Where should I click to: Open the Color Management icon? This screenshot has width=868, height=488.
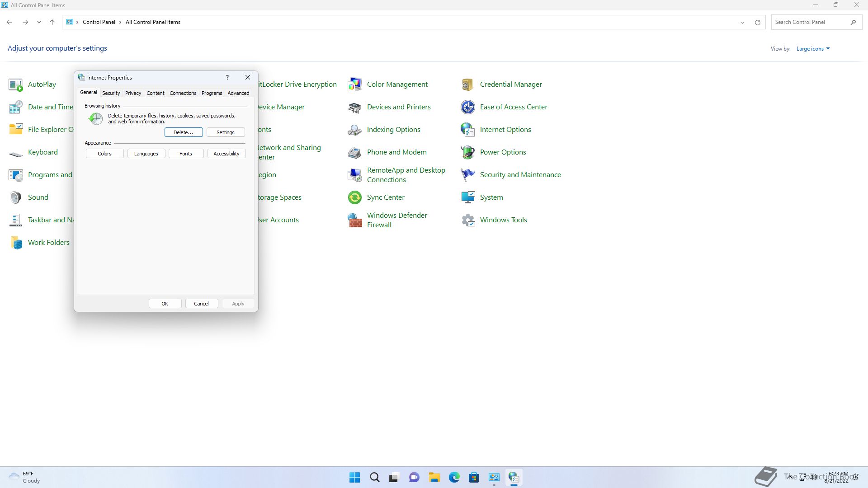point(355,84)
